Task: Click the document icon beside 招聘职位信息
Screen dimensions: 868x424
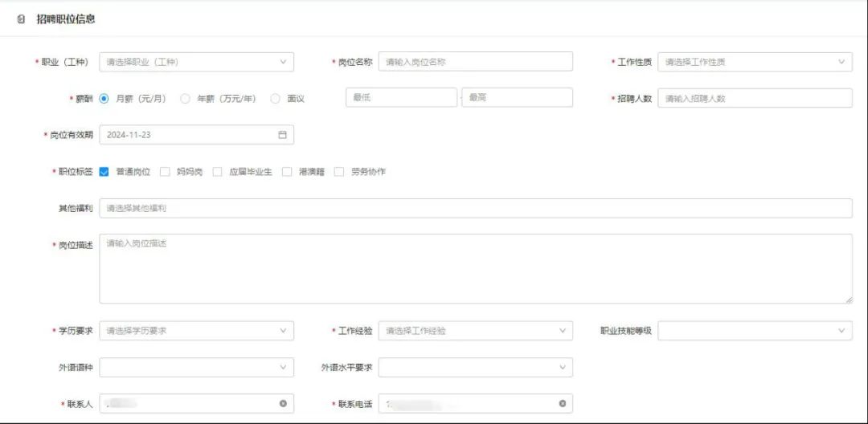Action: (21, 18)
